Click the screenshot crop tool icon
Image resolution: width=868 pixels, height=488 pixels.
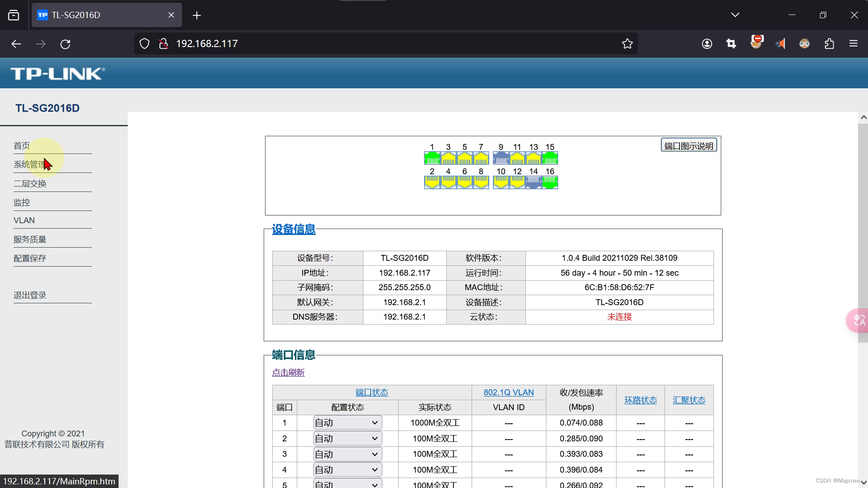click(x=731, y=44)
